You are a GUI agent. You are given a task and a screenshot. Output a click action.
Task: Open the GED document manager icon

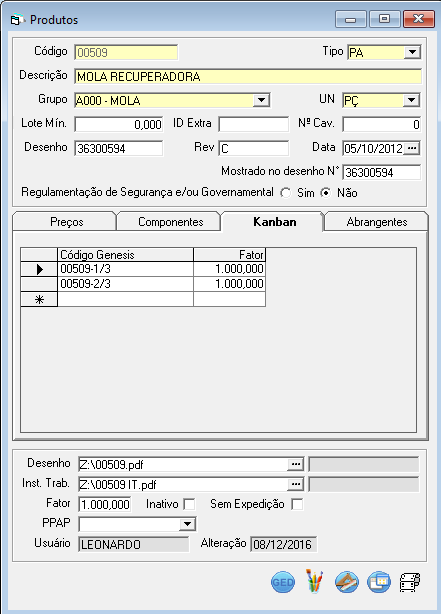(282, 582)
